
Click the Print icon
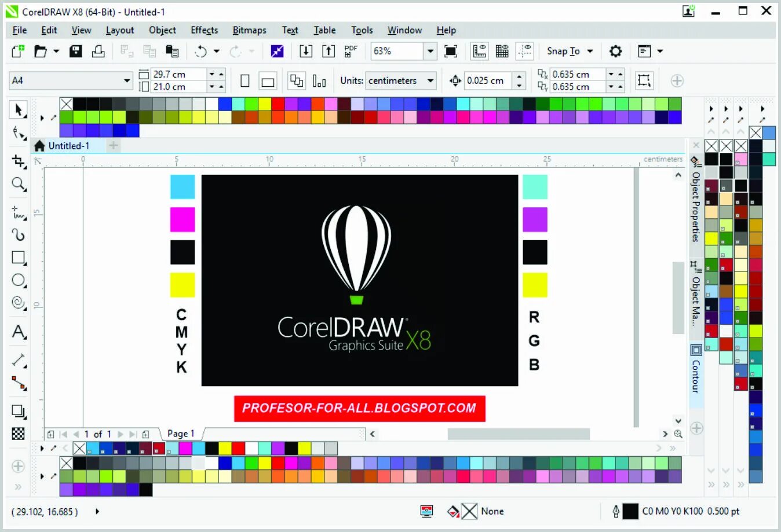(x=98, y=51)
